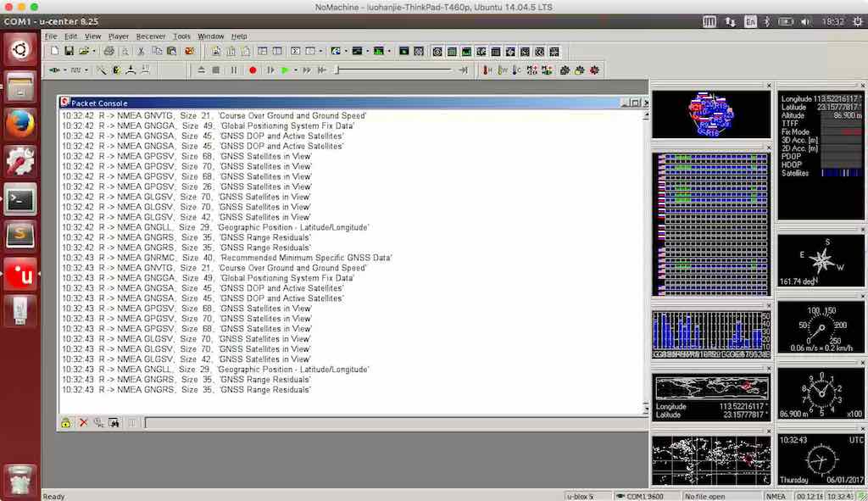Viewport: 868px width, 501px height.
Task: Click the Firefox icon in Ubuntu launcher
Action: point(20,124)
